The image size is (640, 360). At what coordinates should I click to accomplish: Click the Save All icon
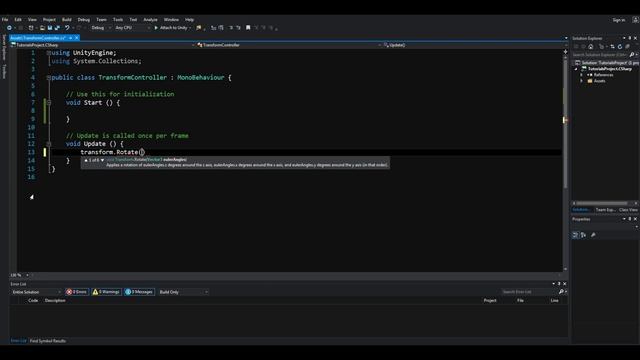pos(57,28)
